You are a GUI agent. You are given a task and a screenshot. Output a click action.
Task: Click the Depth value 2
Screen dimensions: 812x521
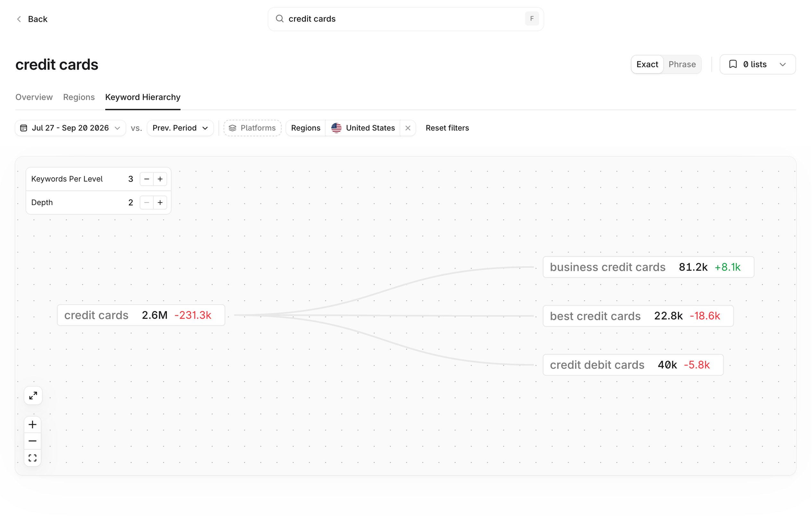click(x=131, y=202)
